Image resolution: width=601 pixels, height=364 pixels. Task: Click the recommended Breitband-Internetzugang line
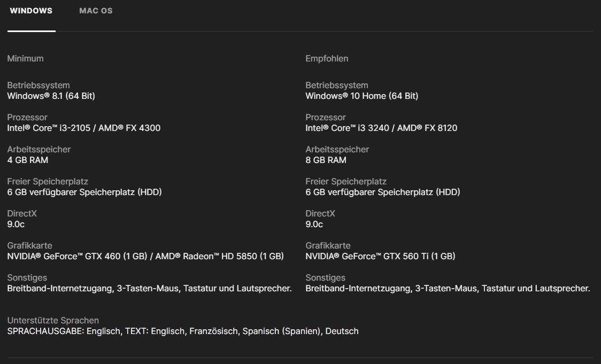(x=448, y=288)
